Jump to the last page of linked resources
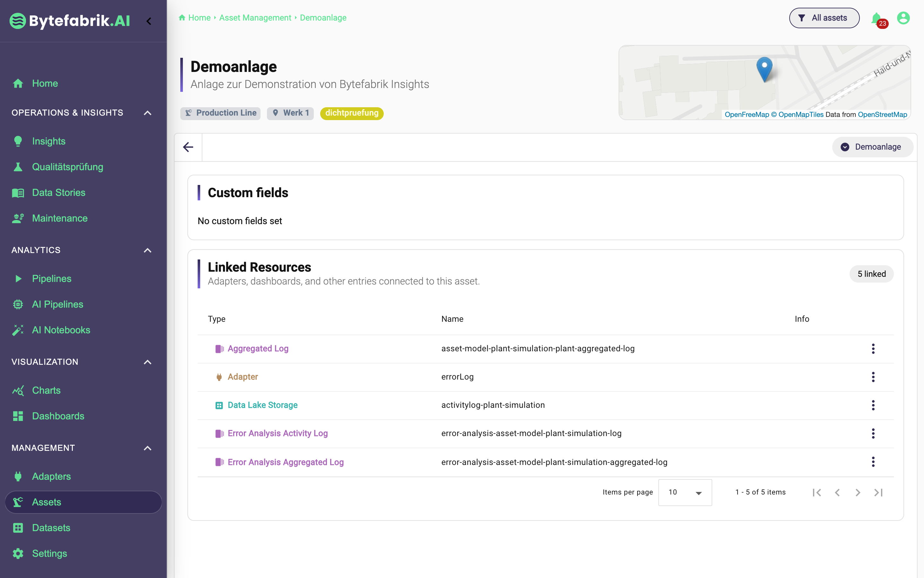Image resolution: width=924 pixels, height=578 pixels. [x=878, y=492]
